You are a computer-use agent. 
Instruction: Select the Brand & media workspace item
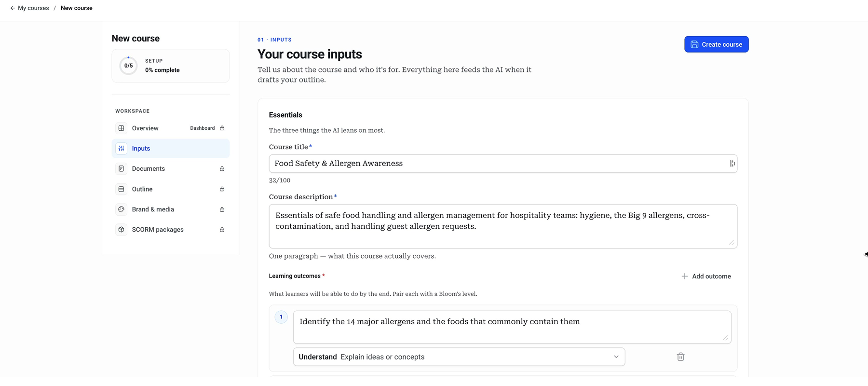pos(171,209)
